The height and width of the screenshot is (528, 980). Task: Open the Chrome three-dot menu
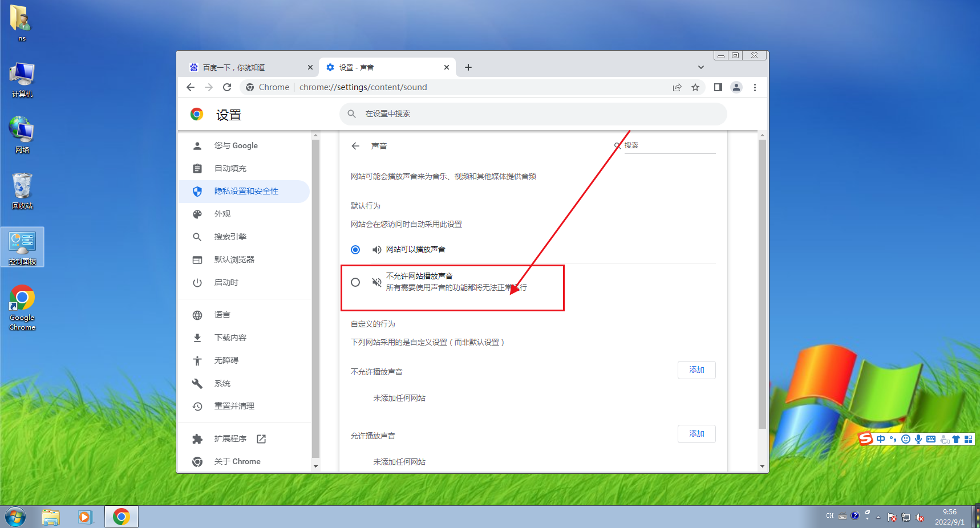(x=755, y=87)
